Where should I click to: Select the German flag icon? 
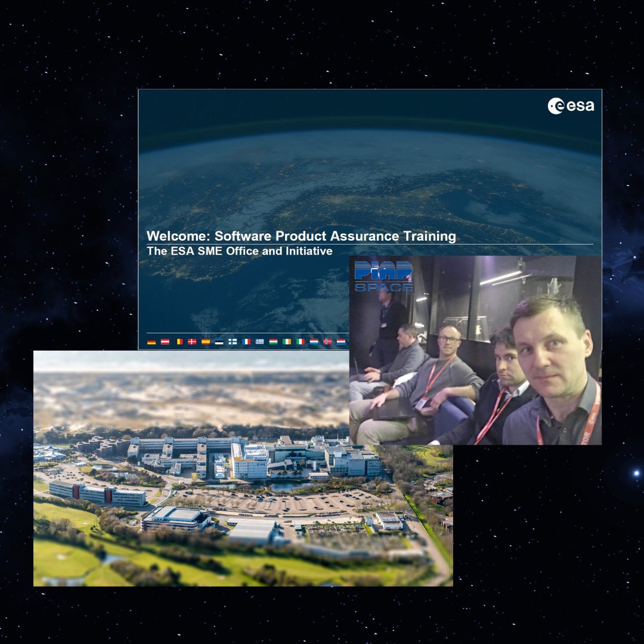click(151, 342)
